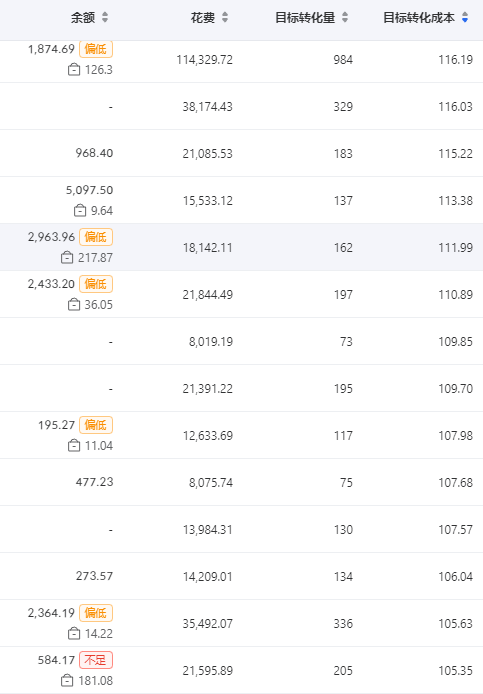Sort by 目标转化量 column arrows
This screenshot has height=694, width=483.
(345, 17)
